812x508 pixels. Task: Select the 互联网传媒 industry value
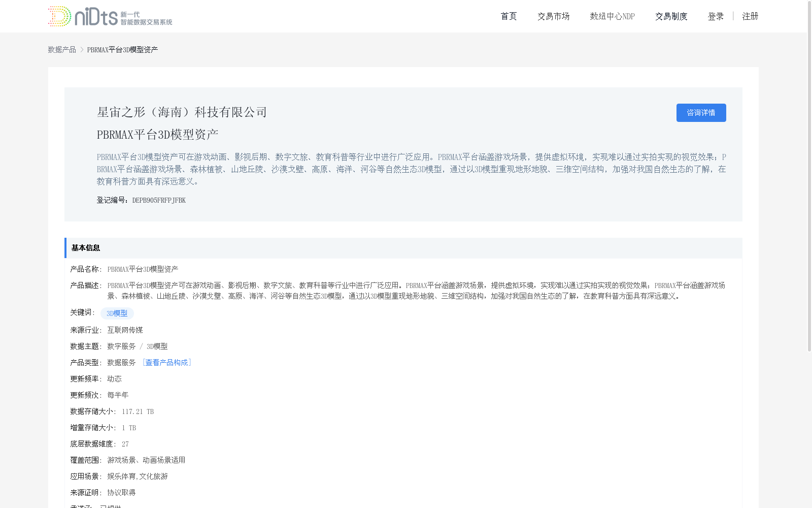125,330
